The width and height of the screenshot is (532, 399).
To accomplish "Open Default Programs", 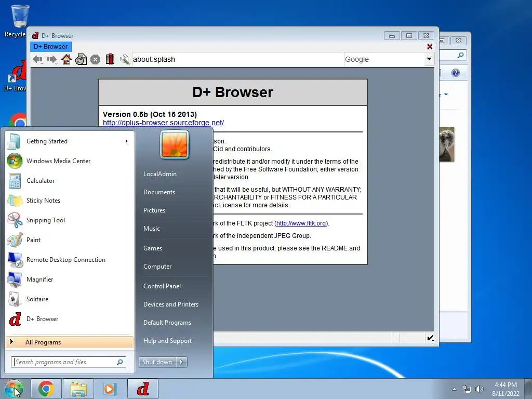I will (x=167, y=322).
